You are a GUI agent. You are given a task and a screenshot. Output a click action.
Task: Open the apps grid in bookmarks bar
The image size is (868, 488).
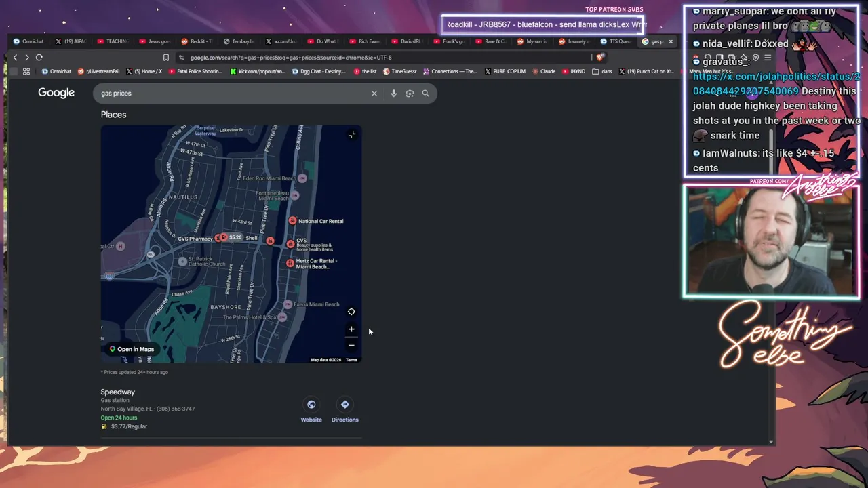tap(26, 71)
